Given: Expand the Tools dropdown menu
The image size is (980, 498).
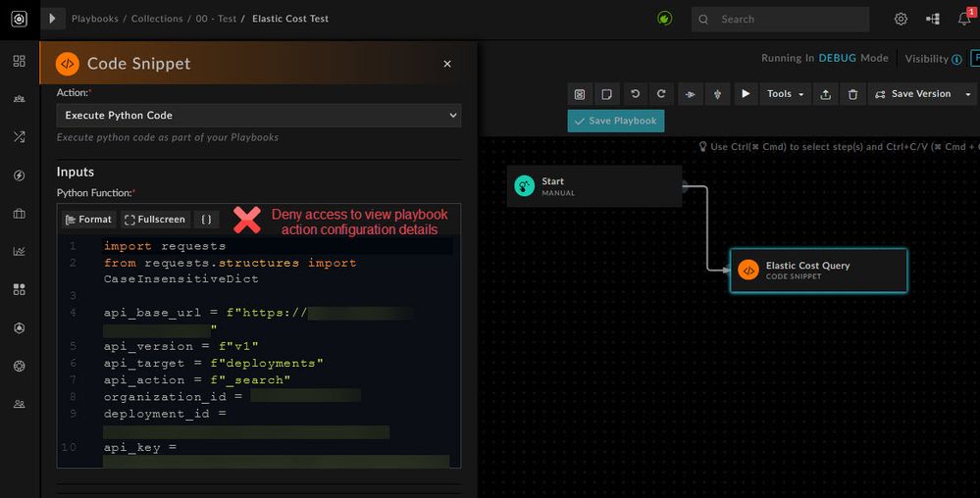Looking at the screenshot, I should (x=786, y=94).
